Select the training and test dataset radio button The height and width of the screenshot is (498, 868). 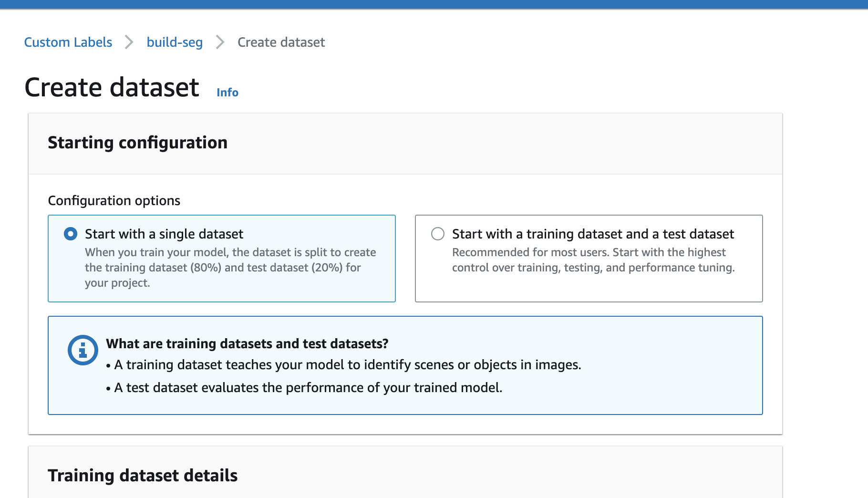click(437, 234)
